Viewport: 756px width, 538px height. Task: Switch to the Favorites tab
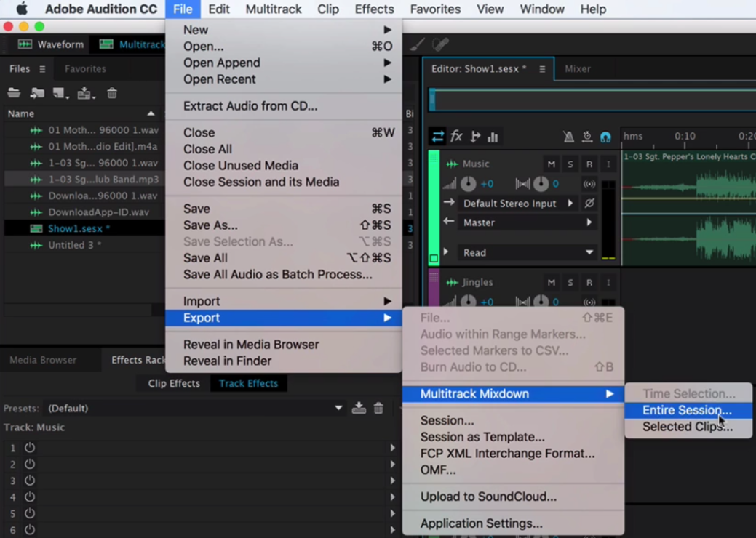[x=85, y=69]
